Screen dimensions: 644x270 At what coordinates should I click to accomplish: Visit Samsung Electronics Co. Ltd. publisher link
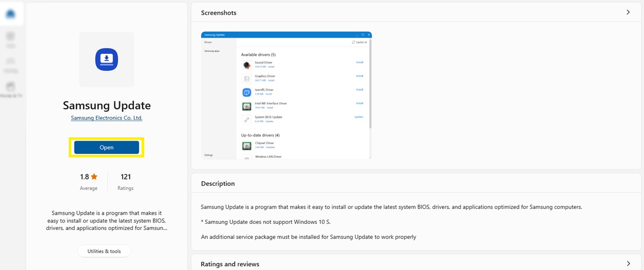pyautogui.click(x=107, y=118)
